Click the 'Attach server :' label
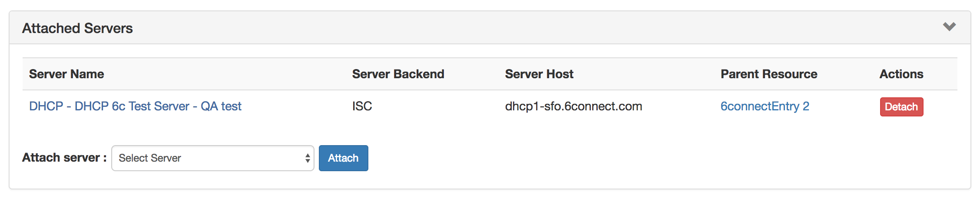This screenshot has width=980, height=199. click(x=64, y=158)
